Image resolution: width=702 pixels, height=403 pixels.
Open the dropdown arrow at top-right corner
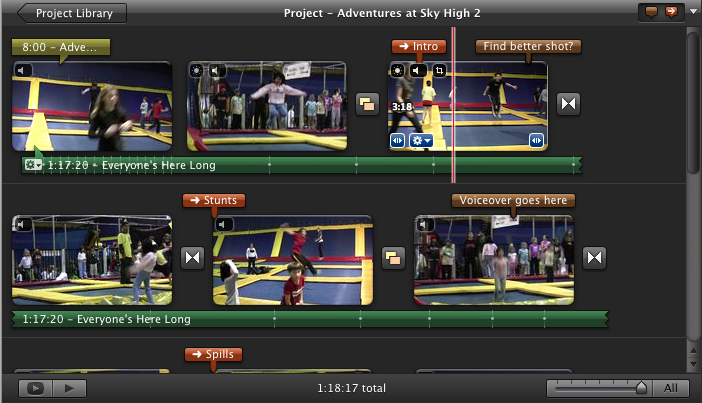click(692, 13)
